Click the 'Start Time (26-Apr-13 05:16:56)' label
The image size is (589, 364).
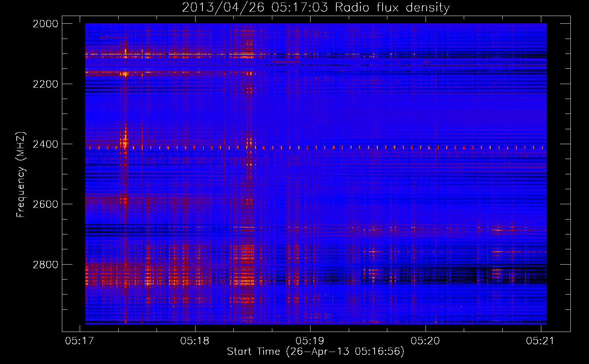316,352
